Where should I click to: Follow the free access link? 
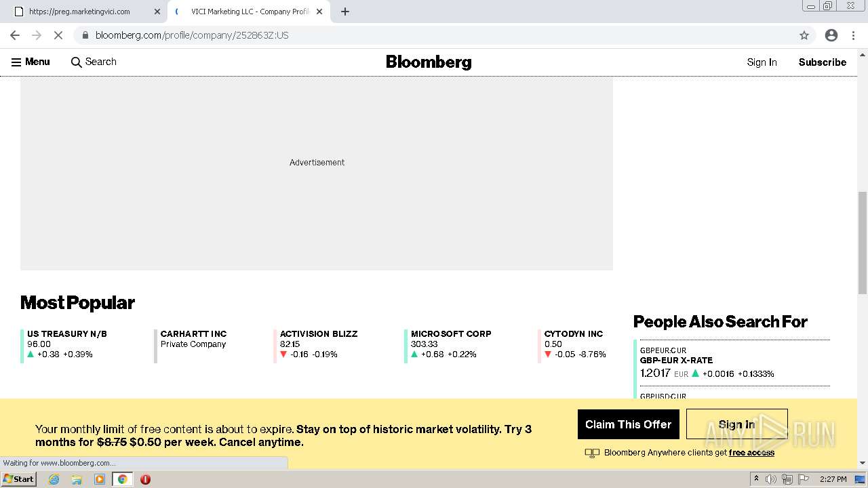(751, 453)
